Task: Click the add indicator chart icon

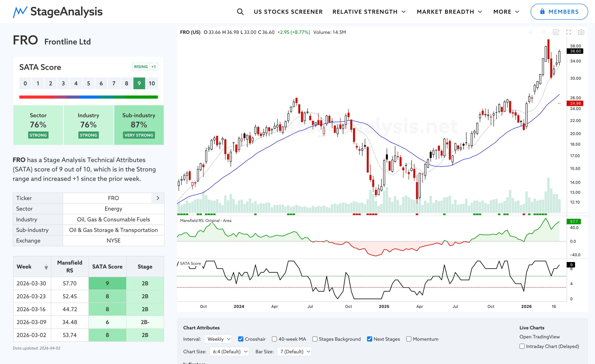Action: pyautogui.click(x=556, y=32)
